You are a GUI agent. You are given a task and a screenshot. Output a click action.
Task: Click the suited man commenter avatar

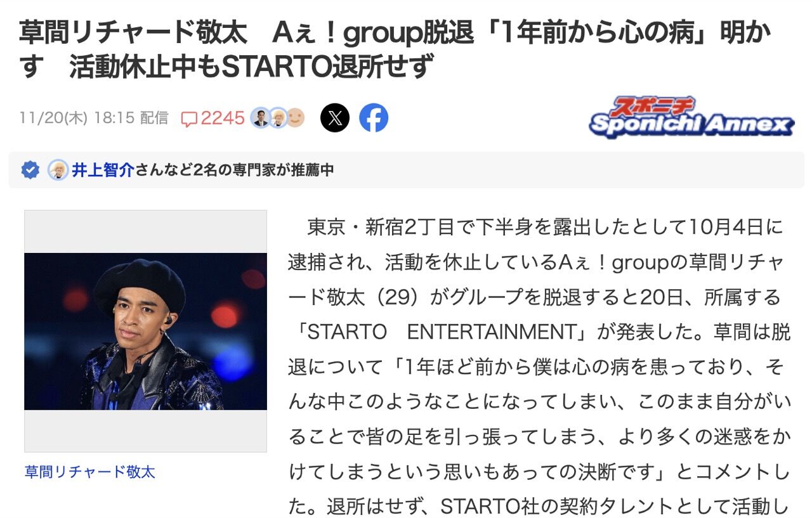[259, 118]
